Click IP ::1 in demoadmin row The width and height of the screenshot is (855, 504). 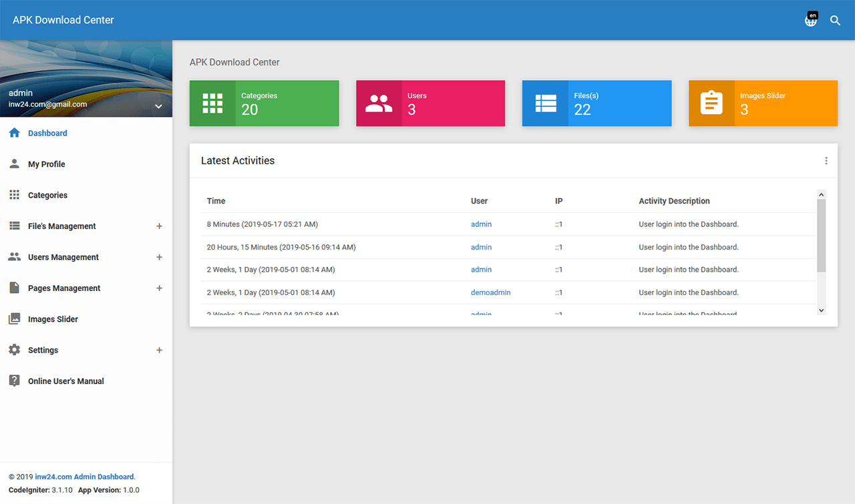pyautogui.click(x=558, y=292)
